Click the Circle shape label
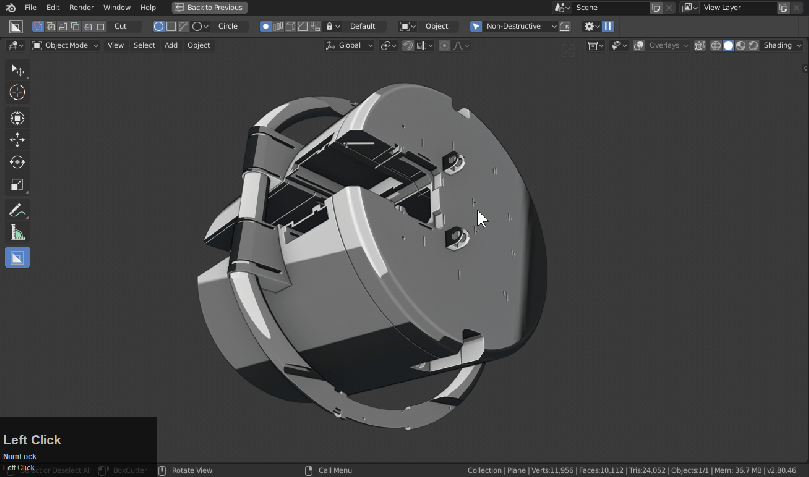This screenshot has height=477, width=809. point(228,26)
